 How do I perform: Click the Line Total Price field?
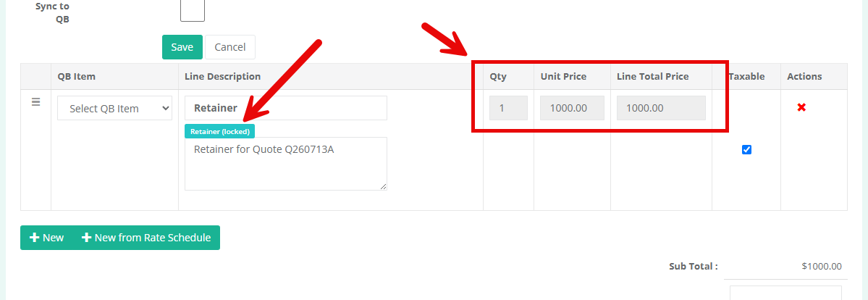(x=661, y=107)
